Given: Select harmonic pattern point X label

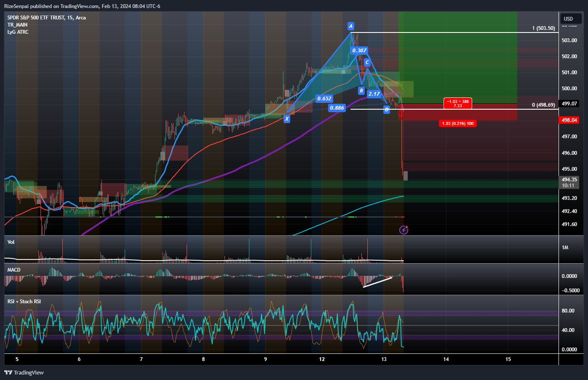Looking at the screenshot, I should [x=287, y=119].
